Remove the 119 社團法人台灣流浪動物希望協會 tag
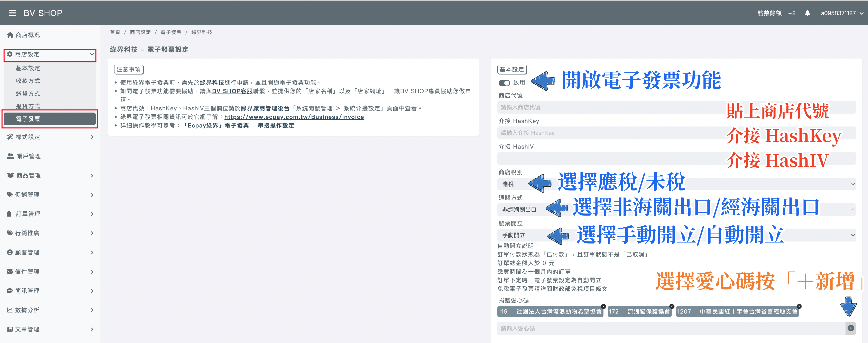868x343 pixels. (603, 306)
